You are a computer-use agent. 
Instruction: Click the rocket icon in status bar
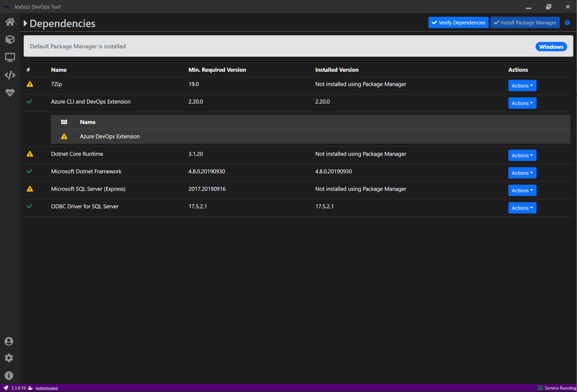point(6,388)
